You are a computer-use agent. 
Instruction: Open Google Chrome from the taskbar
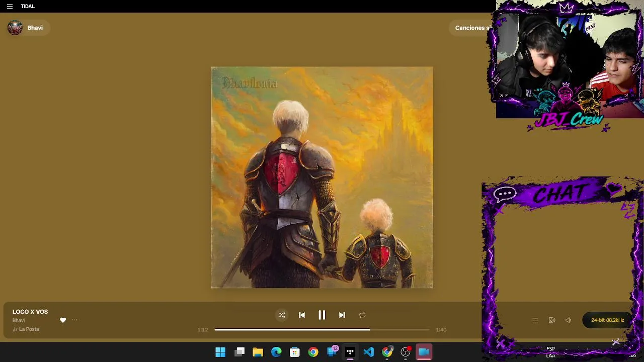pos(313,352)
